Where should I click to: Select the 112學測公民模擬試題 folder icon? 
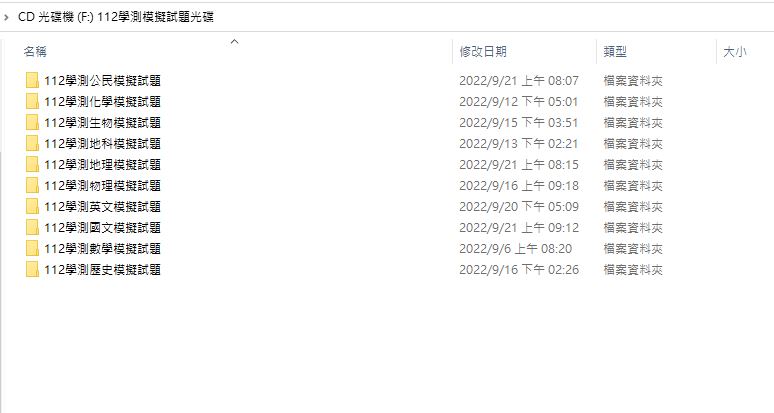point(33,80)
